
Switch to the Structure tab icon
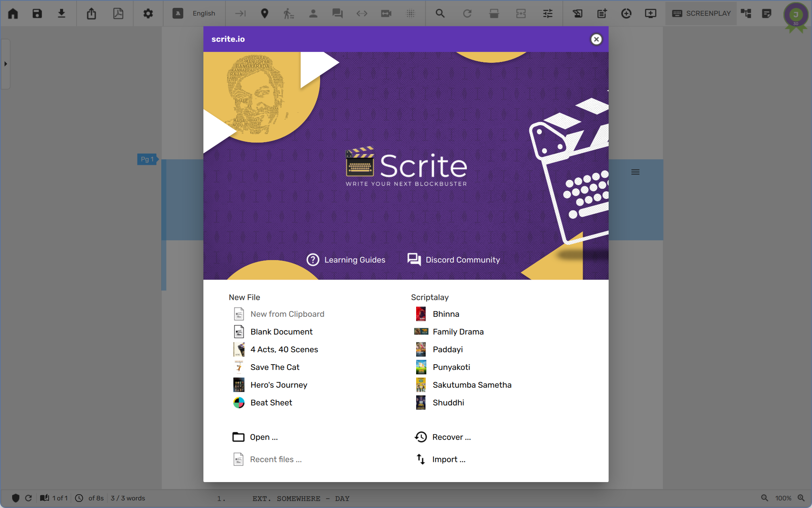coord(746,13)
